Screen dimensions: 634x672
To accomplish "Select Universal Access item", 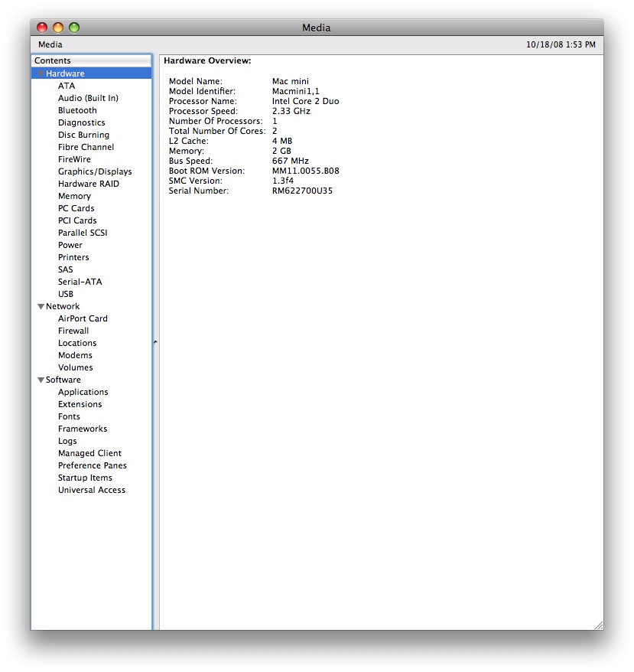I will tap(92, 491).
